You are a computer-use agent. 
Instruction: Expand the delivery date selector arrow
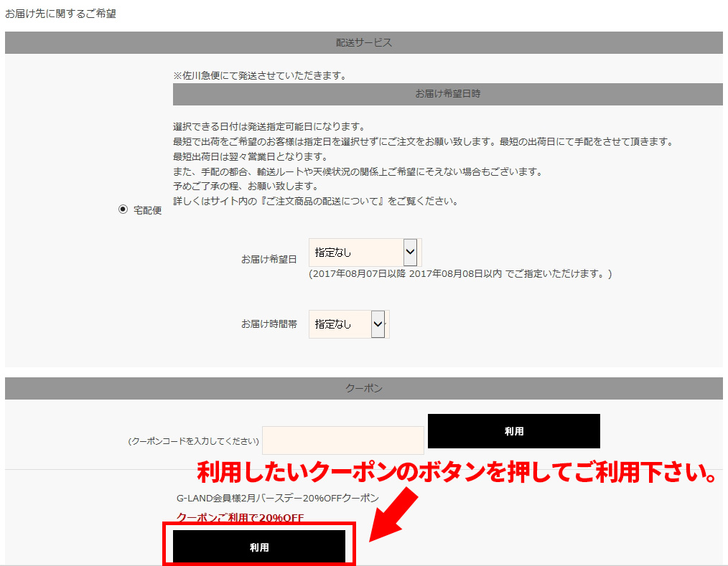pos(409,252)
